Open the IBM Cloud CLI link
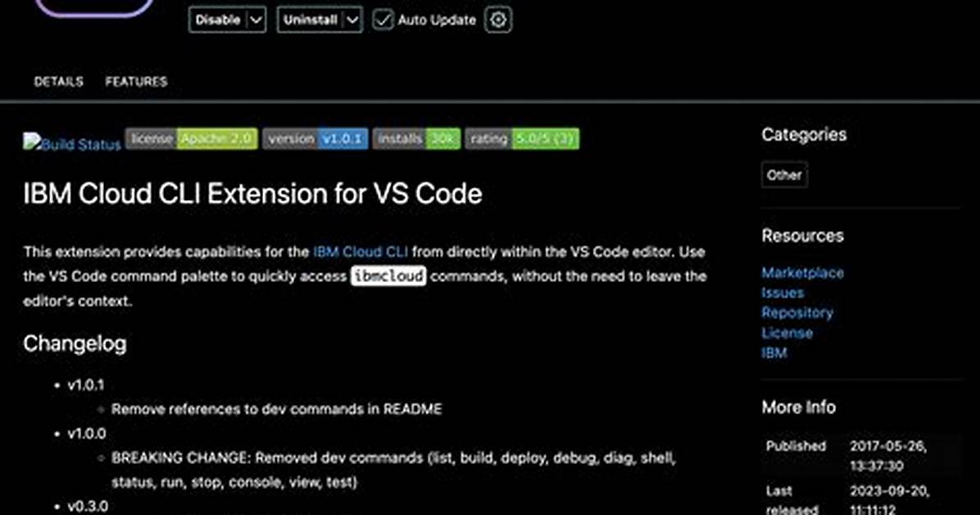The height and width of the screenshot is (515, 980). [x=361, y=252]
